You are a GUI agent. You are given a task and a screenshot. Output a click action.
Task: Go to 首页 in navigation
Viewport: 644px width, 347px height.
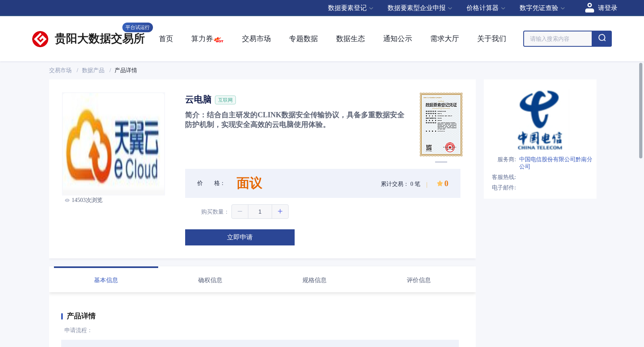point(166,39)
